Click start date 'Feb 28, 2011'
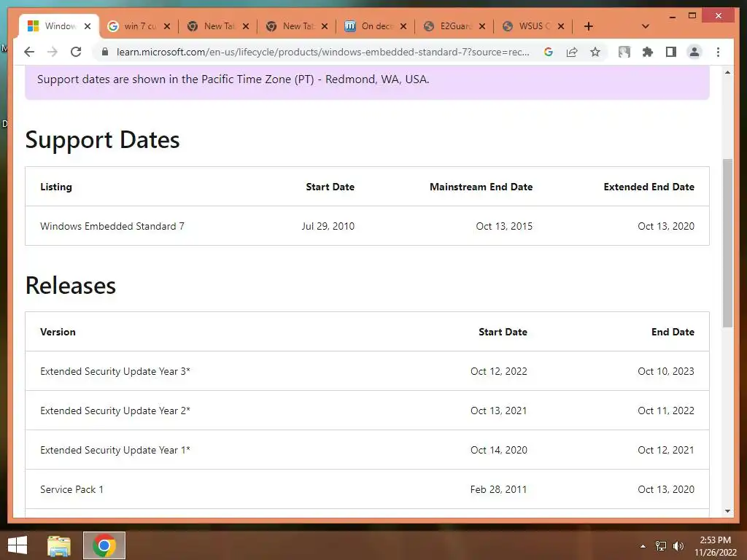This screenshot has height=560, width=747. coord(498,489)
